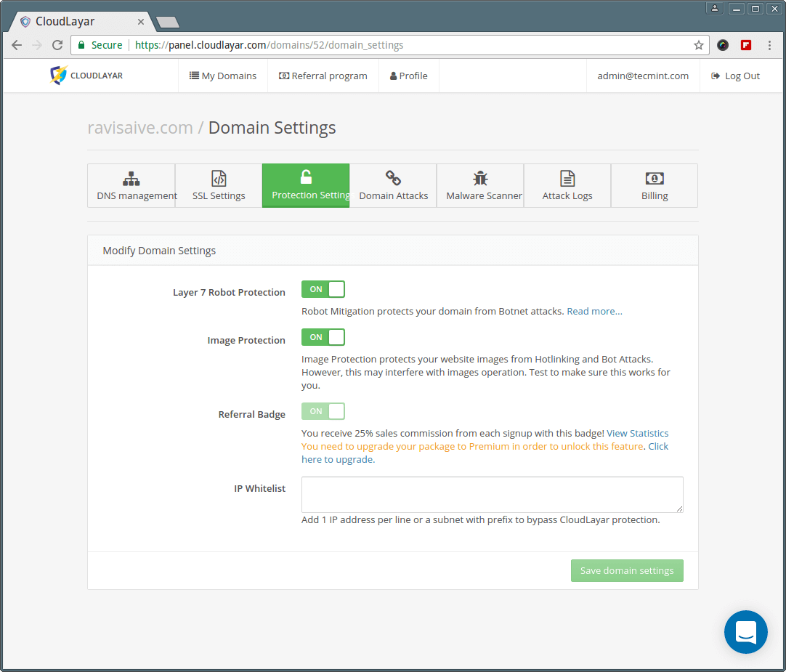The width and height of the screenshot is (786, 672).
Task: Open the Billing money icon tab
Action: (655, 179)
